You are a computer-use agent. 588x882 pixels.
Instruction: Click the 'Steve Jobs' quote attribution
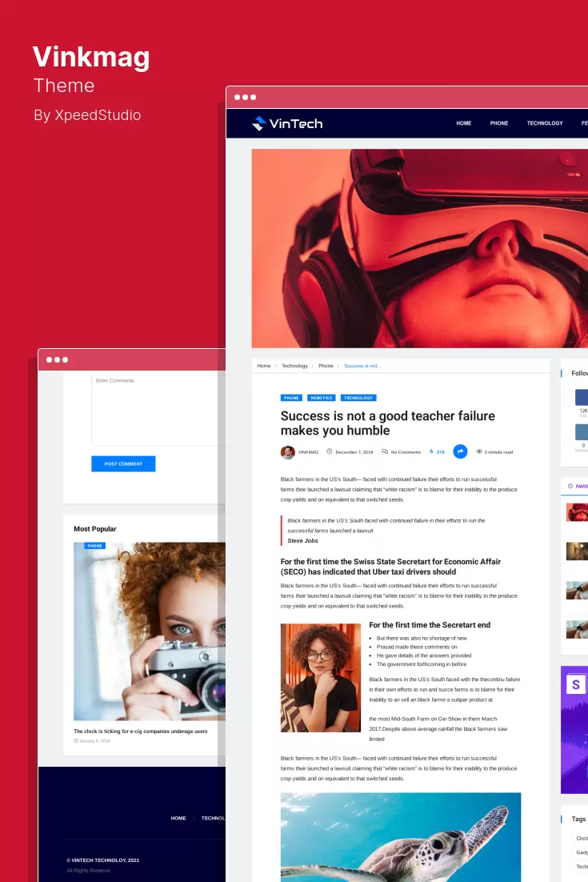(x=302, y=540)
